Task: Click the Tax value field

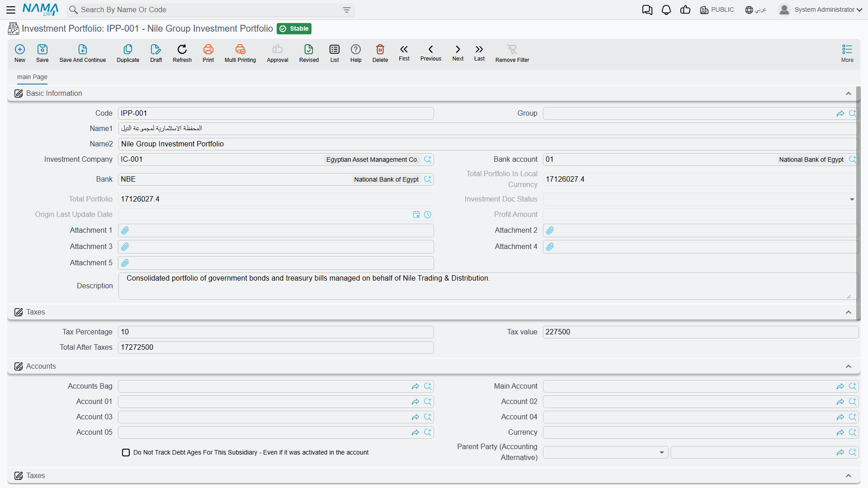Action: pos(700,332)
